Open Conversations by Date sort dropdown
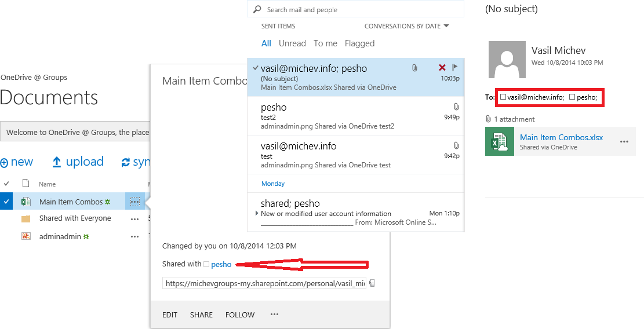The height and width of the screenshot is (329, 644). tap(406, 26)
